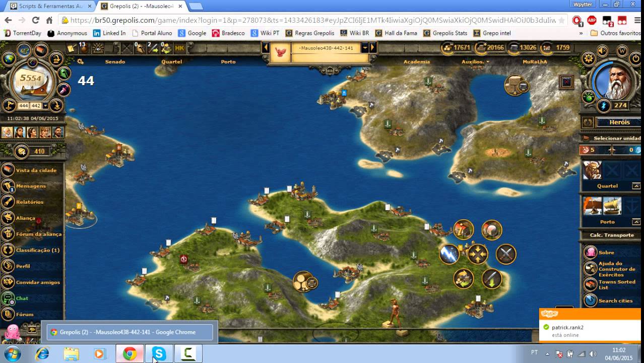This screenshot has width=644, height=363.
Task: Open the Senado menu item
Action: click(x=115, y=62)
